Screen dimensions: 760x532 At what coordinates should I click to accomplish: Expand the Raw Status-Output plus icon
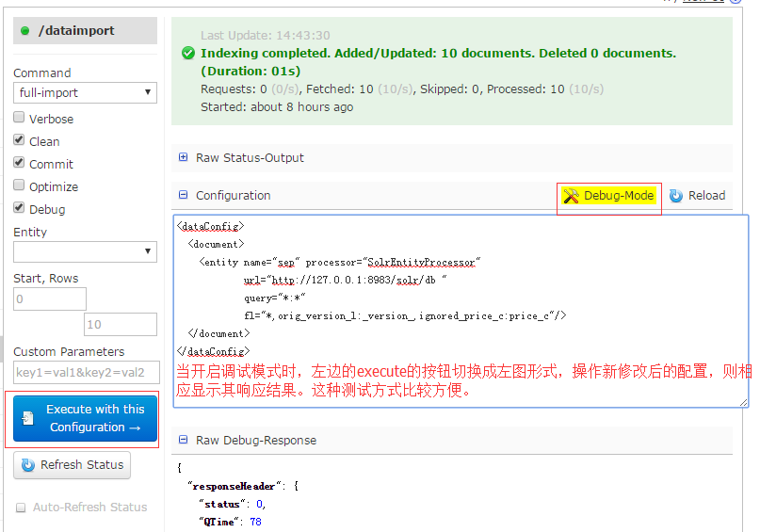pyautogui.click(x=184, y=157)
